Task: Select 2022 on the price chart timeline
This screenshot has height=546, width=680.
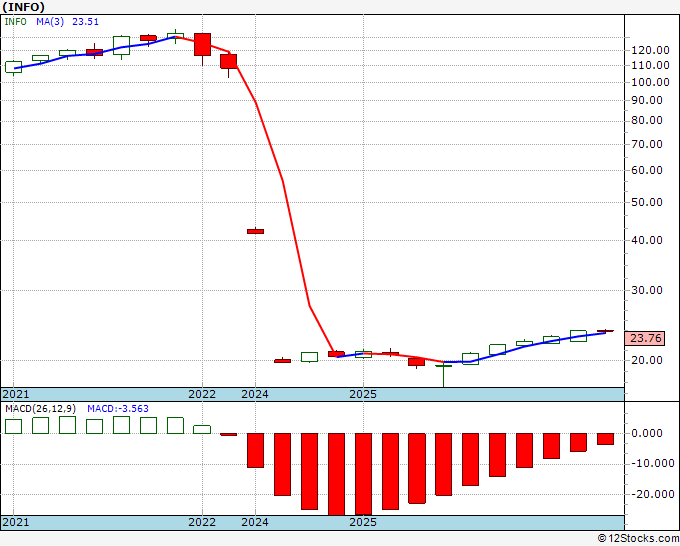Action: point(202,394)
